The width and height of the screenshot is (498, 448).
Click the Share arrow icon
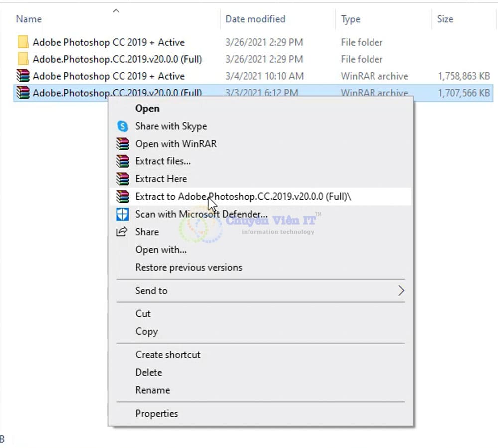(122, 232)
